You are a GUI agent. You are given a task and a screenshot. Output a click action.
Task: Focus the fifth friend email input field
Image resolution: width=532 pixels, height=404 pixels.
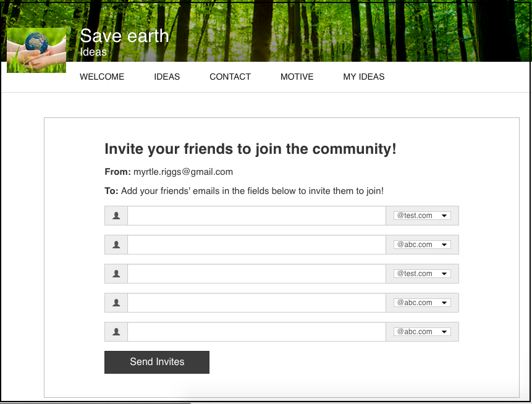pos(256,331)
